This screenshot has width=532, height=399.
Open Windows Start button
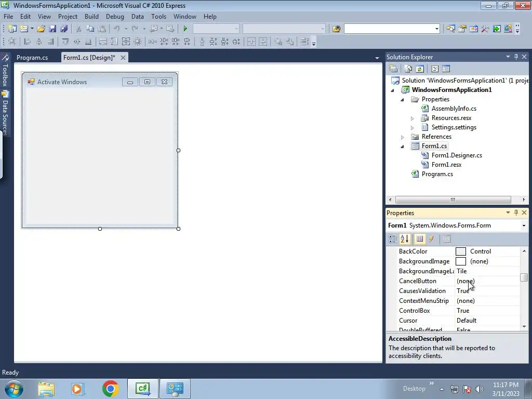click(x=14, y=389)
